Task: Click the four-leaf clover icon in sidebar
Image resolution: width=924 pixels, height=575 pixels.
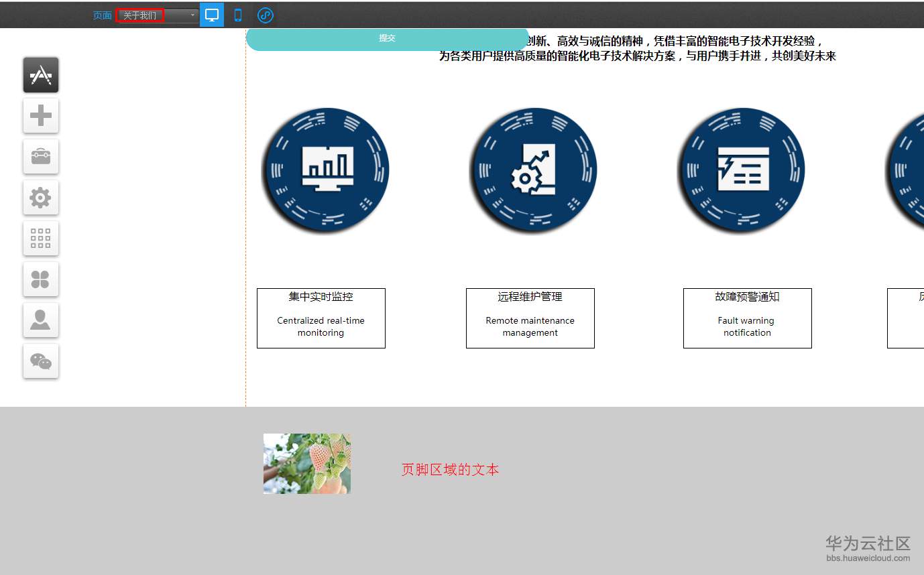Action: click(41, 279)
